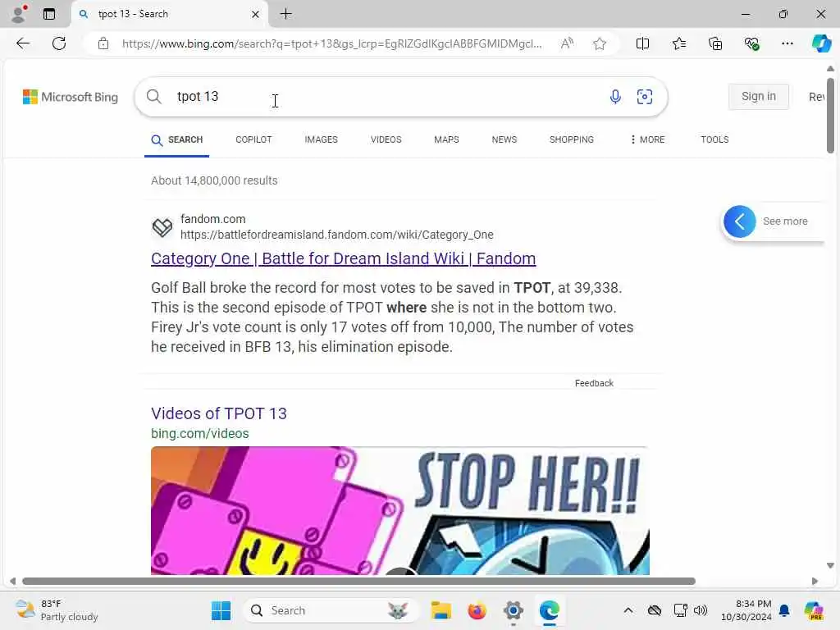Open Collections icon
This screenshot has width=840, height=630.
click(x=715, y=43)
